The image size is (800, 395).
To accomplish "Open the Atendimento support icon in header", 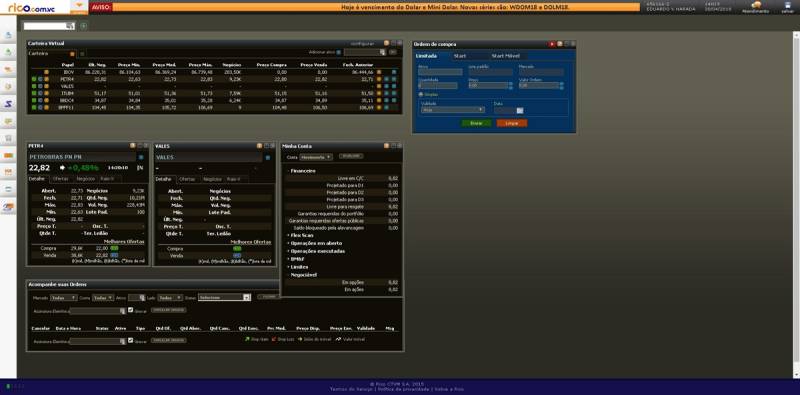I will 756,5.
